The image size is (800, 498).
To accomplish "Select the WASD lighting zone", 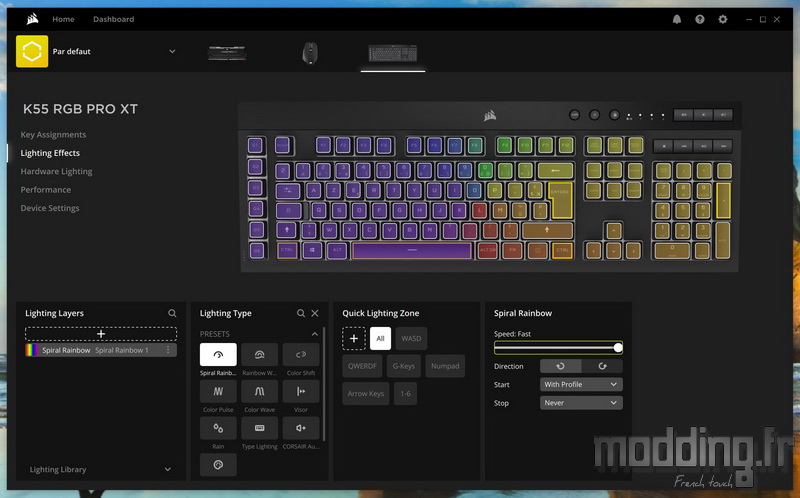I will click(x=411, y=338).
